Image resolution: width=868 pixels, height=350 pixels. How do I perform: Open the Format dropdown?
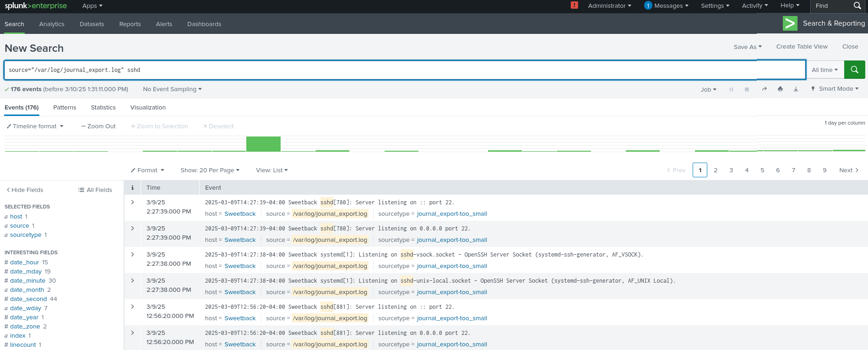click(x=147, y=170)
